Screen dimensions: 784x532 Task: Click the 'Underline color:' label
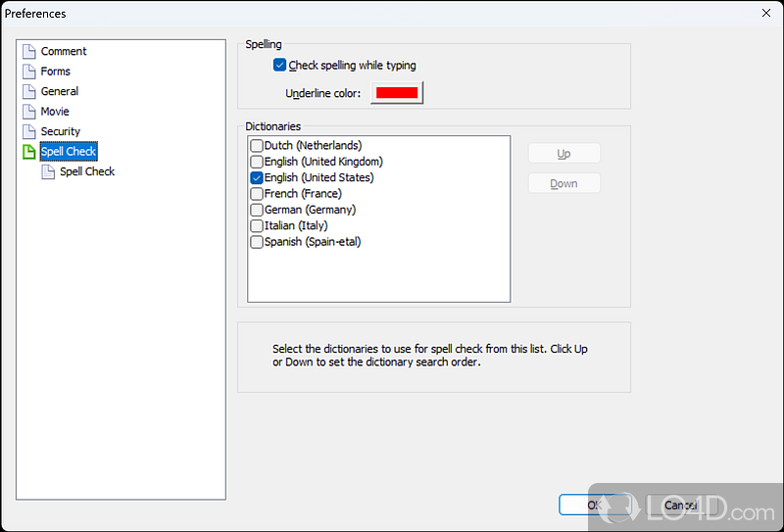[323, 93]
